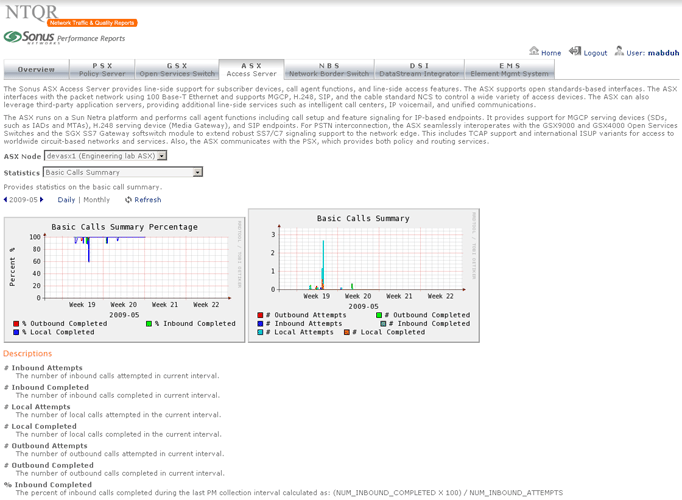682x500 pixels.
Task: Go to next month using right arrow
Action: pyautogui.click(x=42, y=200)
